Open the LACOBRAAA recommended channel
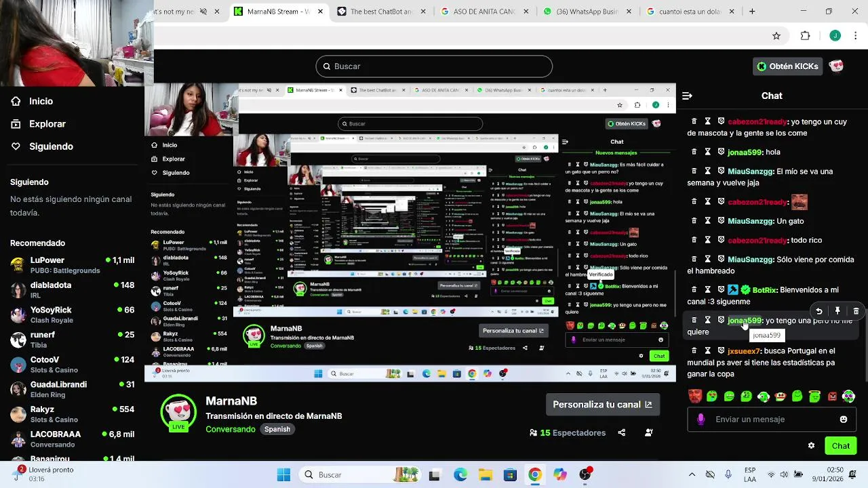The width and height of the screenshot is (868, 488). click(x=72, y=439)
